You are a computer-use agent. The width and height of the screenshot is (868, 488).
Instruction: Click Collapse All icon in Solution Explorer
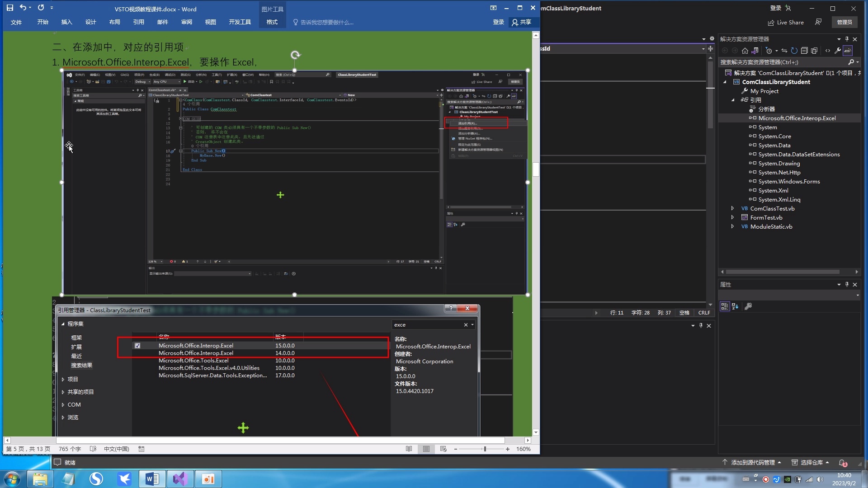804,51
